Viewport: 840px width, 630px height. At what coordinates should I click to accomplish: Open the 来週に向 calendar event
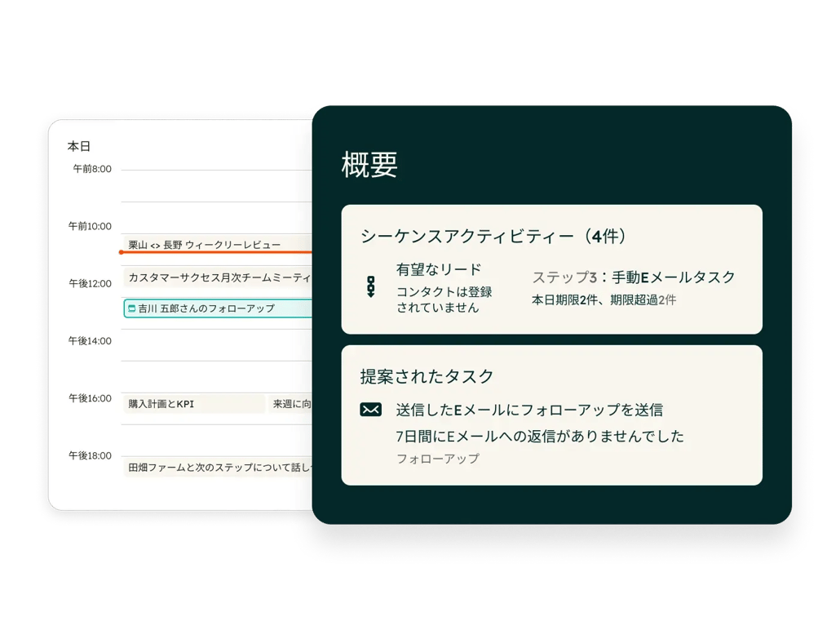pyautogui.click(x=291, y=404)
